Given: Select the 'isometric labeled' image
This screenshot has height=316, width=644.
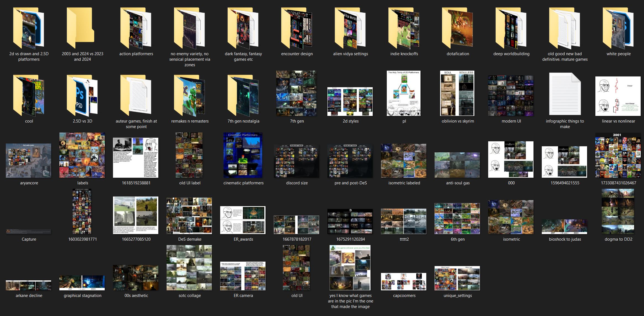Looking at the screenshot, I should [x=404, y=161].
